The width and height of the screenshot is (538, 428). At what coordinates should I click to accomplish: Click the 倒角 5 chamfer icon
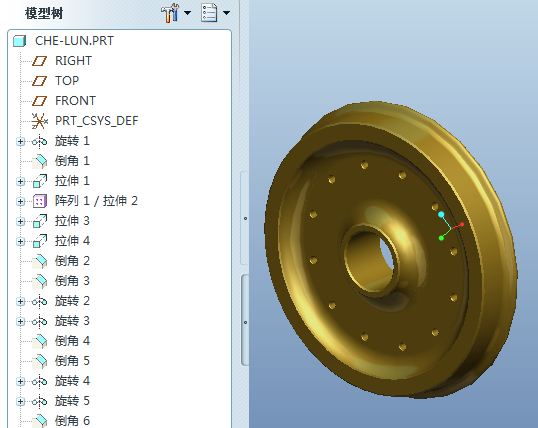(x=40, y=361)
